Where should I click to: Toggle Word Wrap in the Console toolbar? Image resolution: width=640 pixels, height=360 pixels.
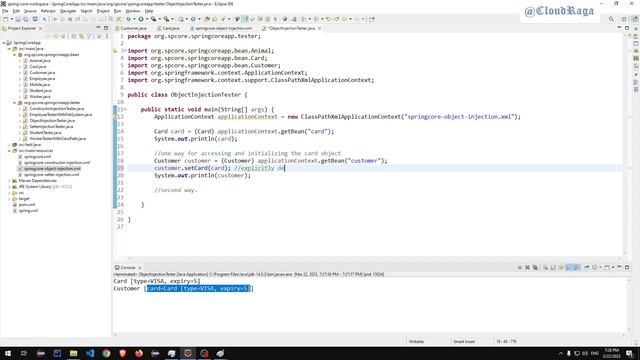point(561,267)
